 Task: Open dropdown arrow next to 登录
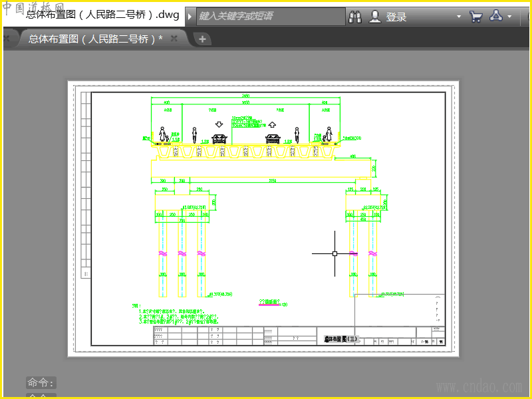(x=459, y=17)
